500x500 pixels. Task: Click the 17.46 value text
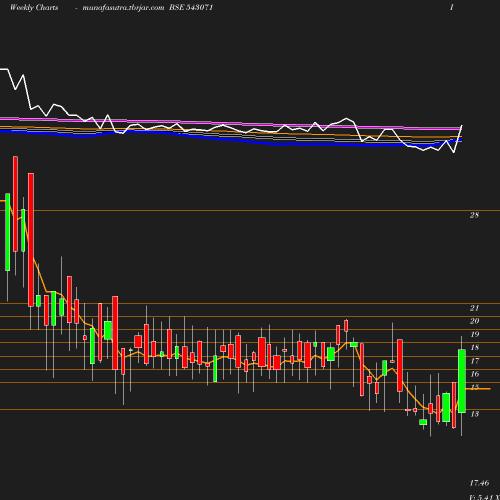click(479, 483)
